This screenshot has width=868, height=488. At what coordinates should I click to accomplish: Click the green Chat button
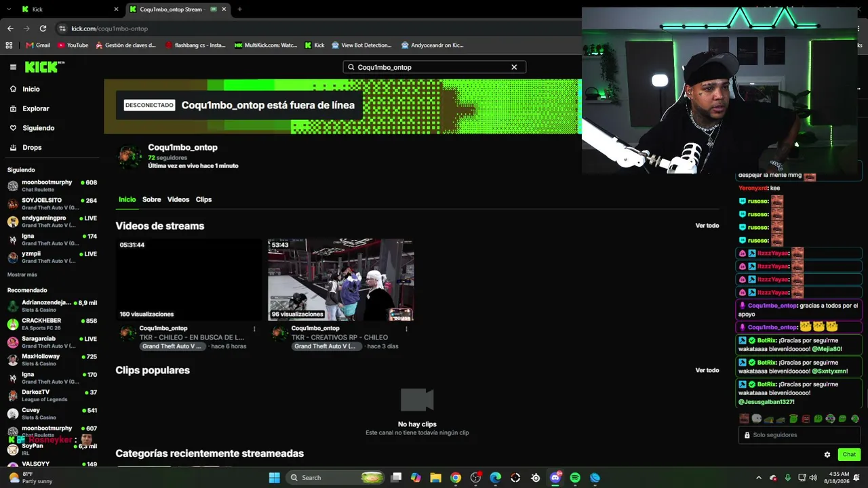tap(849, 455)
